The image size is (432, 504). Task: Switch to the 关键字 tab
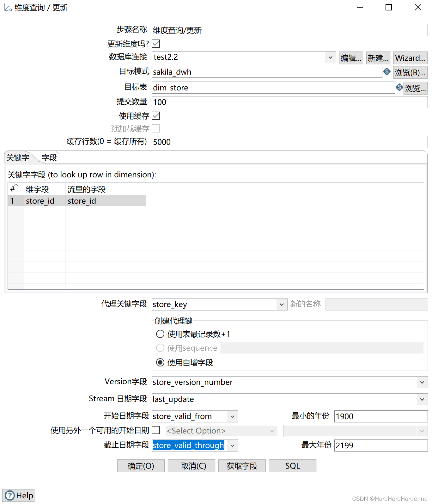(18, 158)
